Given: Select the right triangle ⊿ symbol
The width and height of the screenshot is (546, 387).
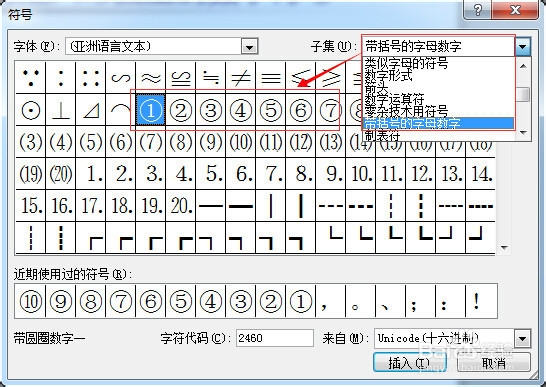Looking at the screenshot, I should click(91, 110).
